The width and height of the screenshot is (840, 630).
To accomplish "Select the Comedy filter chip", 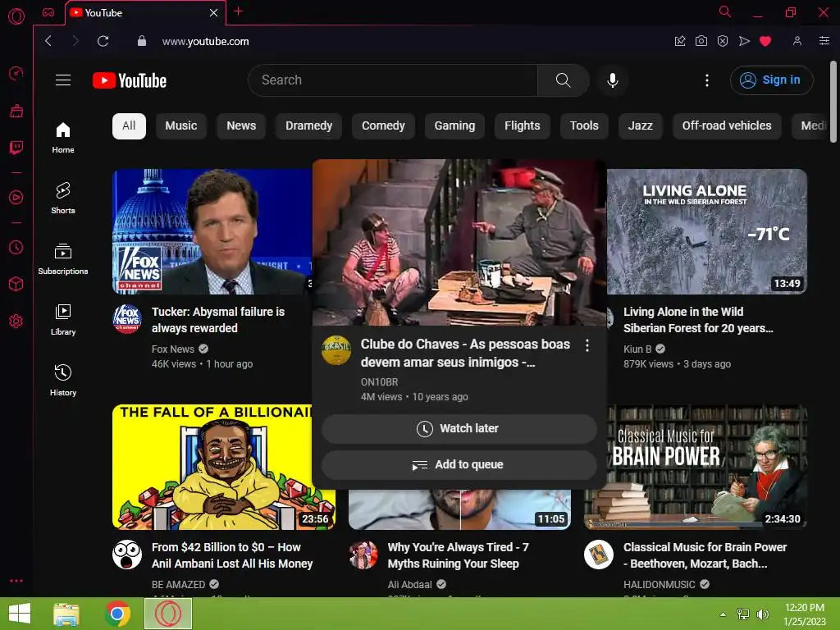I will [x=383, y=126].
